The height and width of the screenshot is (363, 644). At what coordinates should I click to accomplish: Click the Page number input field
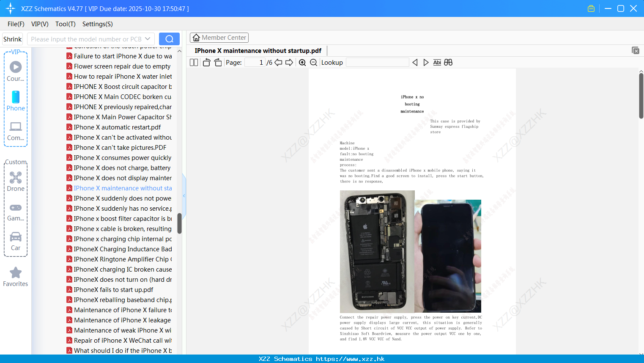click(255, 63)
